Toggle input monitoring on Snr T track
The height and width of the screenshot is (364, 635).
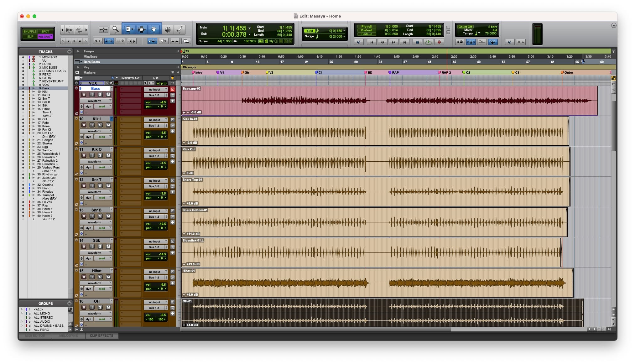(x=92, y=186)
